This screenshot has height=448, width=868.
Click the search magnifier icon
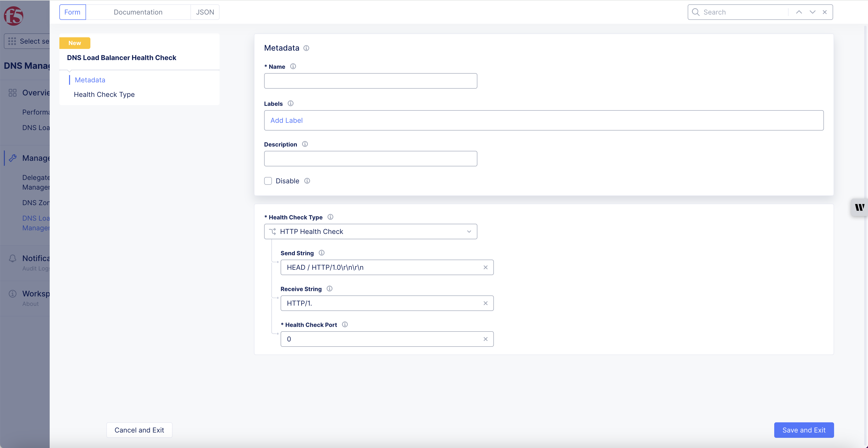[696, 12]
